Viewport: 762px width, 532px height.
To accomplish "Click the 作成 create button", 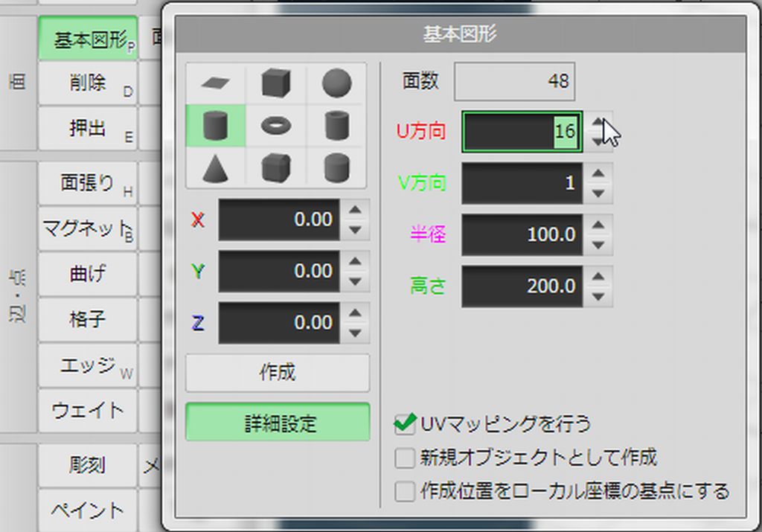I will pos(278,373).
